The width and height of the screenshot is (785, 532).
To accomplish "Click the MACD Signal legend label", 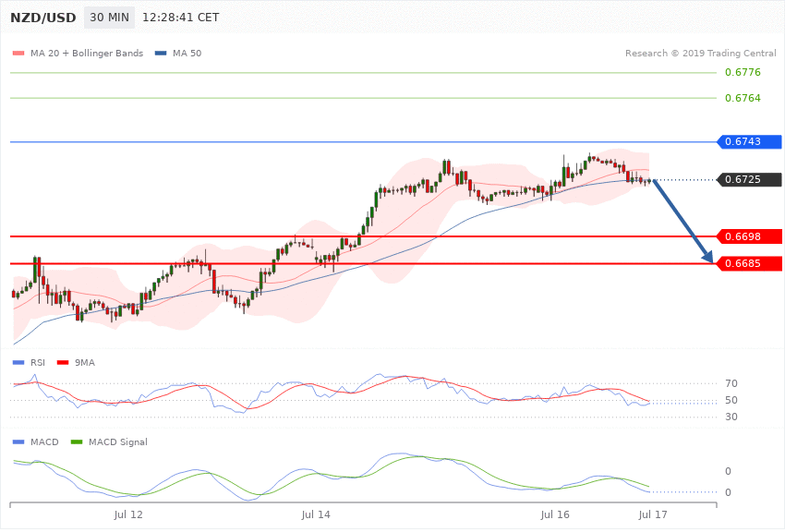I will pyautogui.click(x=118, y=441).
